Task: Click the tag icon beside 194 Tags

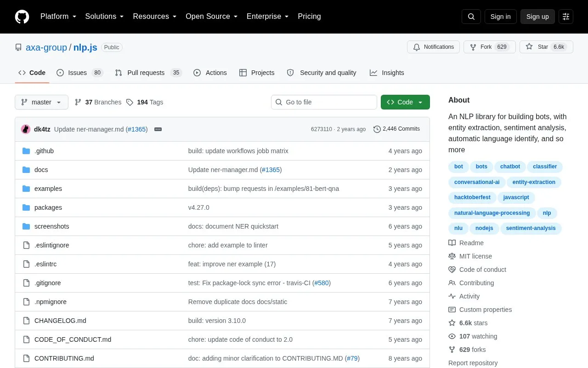Action: click(130, 102)
